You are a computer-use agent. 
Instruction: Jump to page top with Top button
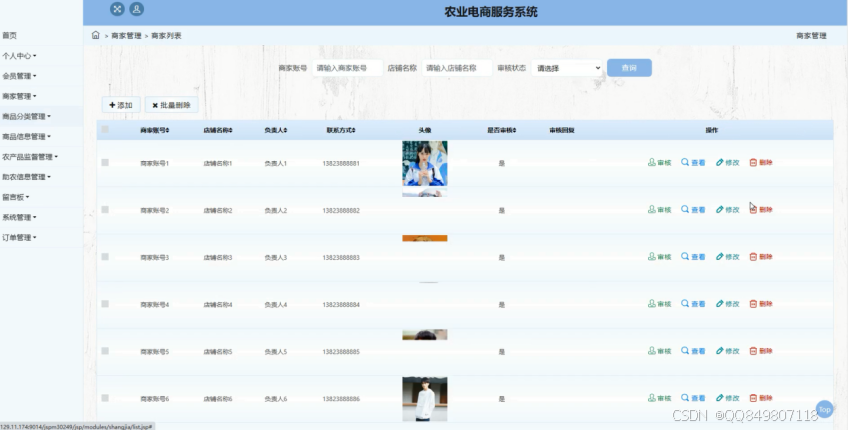coord(824,409)
